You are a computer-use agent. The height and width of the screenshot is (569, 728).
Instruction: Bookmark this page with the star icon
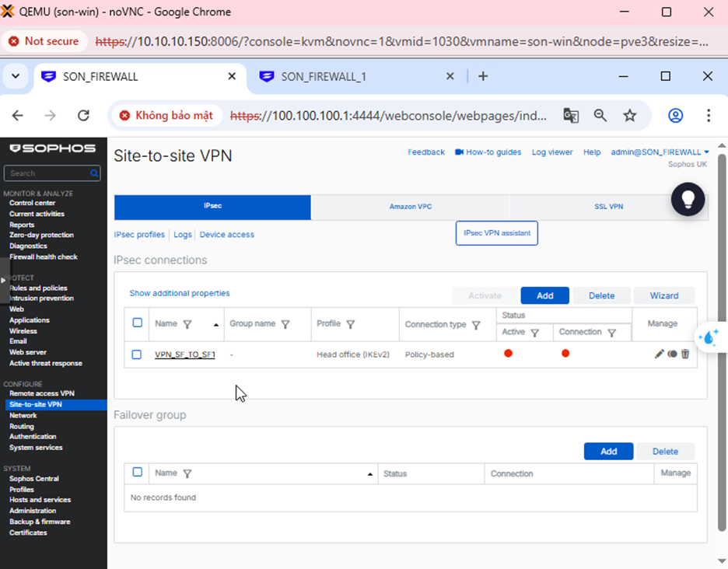click(x=630, y=116)
